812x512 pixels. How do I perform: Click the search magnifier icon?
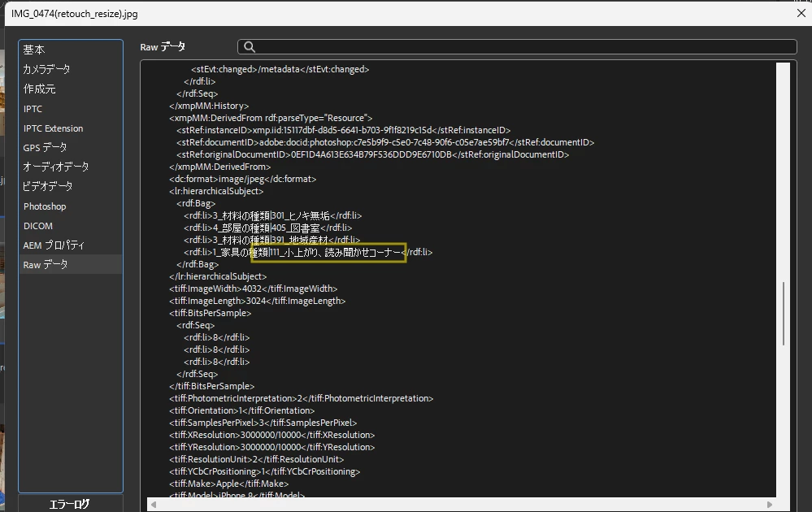tap(249, 47)
